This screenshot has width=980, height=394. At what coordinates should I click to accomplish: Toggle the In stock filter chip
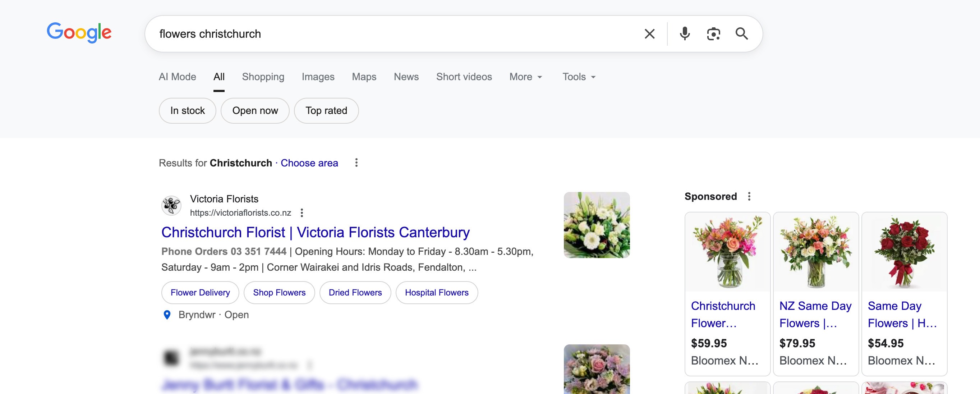point(187,111)
